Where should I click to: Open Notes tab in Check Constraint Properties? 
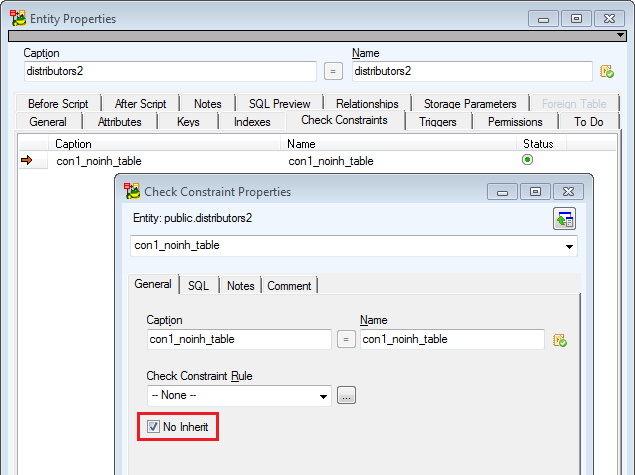[x=241, y=286]
